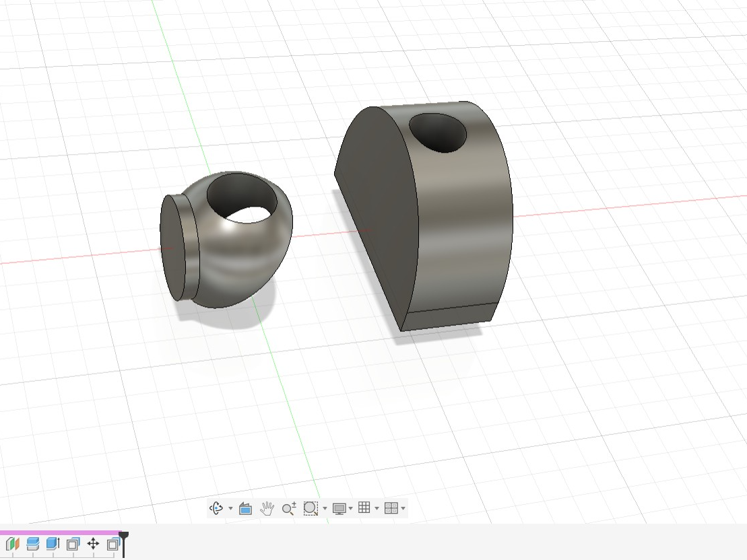Select the Extrude feature in timeline
This screenshot has height=560, width=747.
[53, 544]
